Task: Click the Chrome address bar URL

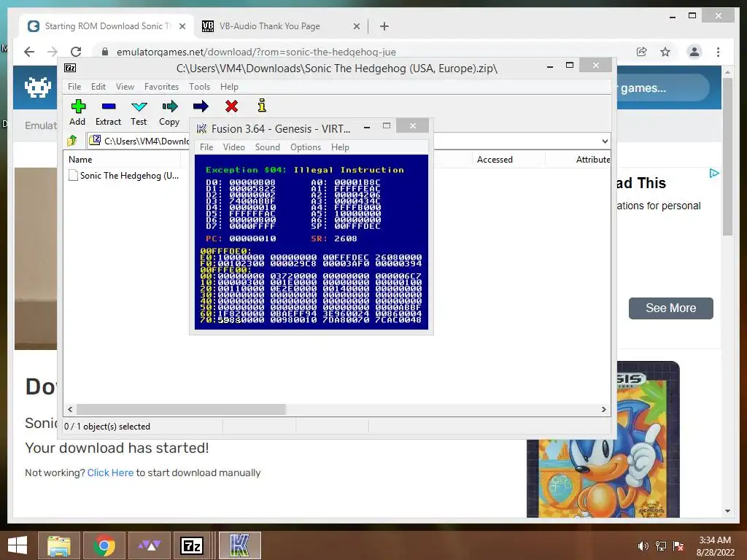Action: pyautogui.click(x=256, y=52)
